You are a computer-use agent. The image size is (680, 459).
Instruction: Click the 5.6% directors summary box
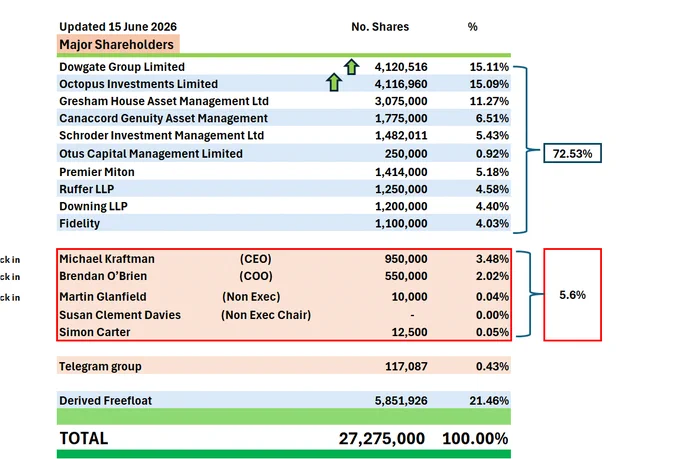[572, 295]
